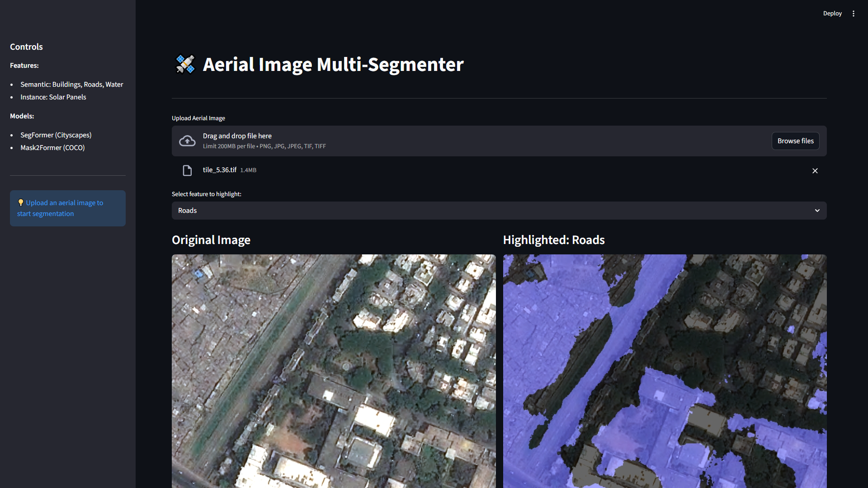
Task: Expand the feature dropdown chevron arrow
Action: click(817, 211)
